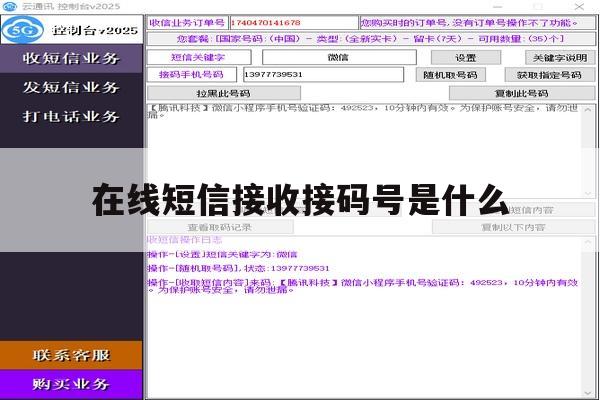Click the 获取指定号码 button
Viewport: 600px width, 400px height.
[x=549, y=75]
